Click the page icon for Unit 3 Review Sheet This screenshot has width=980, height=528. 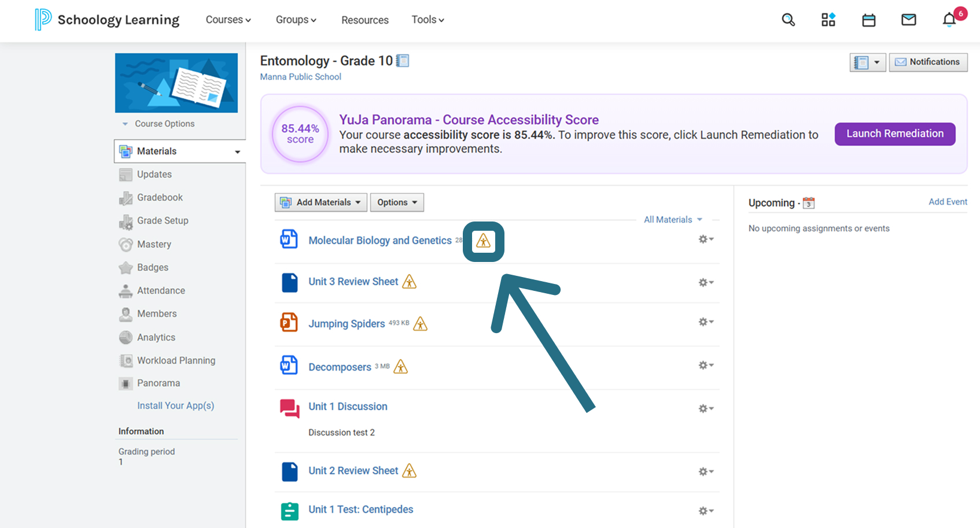290,282
